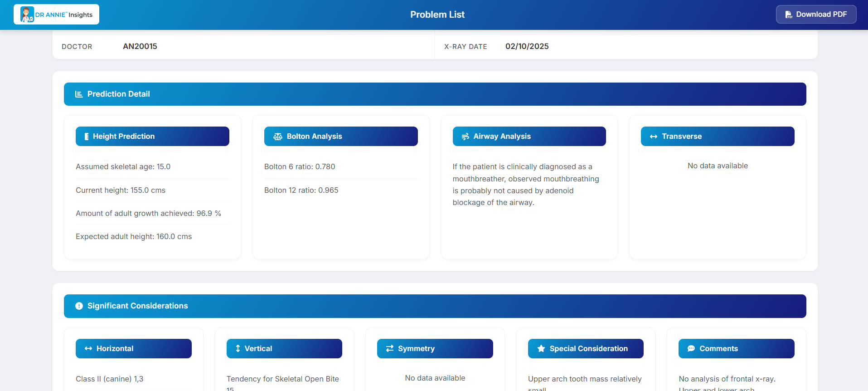868x391 pixels.
Task: Click the Transverse card header
Action: (718, 137)
